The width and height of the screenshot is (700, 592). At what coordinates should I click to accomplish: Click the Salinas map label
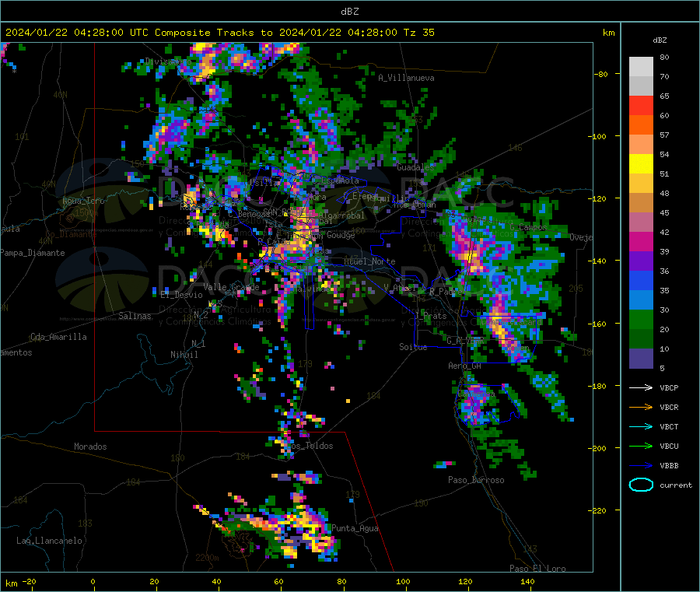coord(135,316)
